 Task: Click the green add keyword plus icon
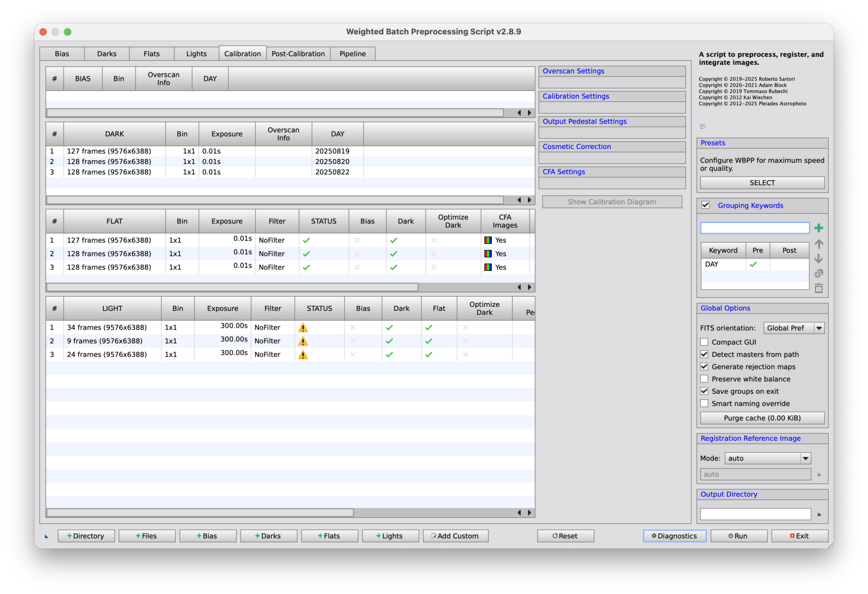(x=819, y=228)
